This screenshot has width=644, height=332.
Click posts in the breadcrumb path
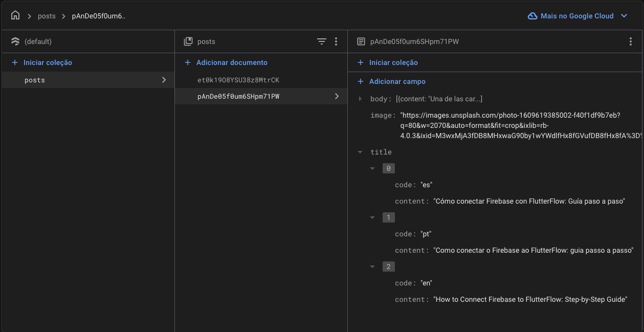(x=47, y=16)
